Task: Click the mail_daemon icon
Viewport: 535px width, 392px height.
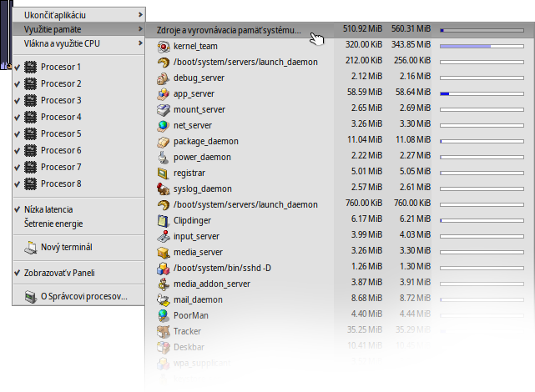Action: coord(164,300)
